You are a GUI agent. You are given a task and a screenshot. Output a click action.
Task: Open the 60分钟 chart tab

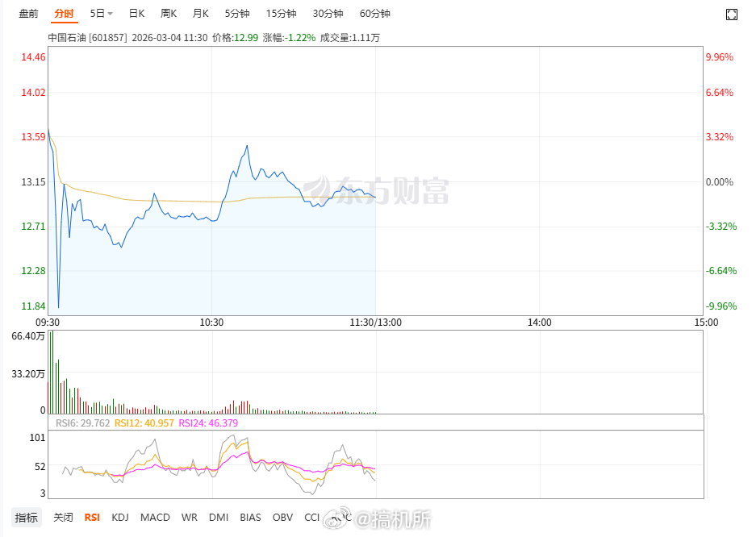(374, 14)
